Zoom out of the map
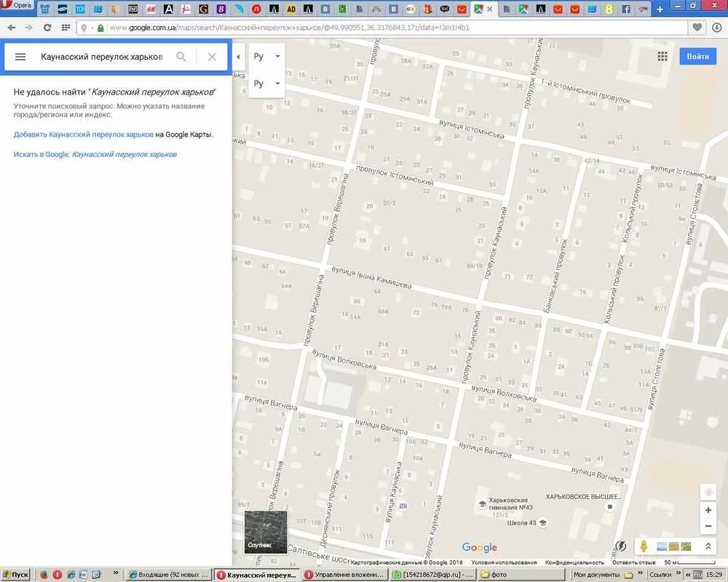This screenshot has height=582, width=728. click(708, 526)
